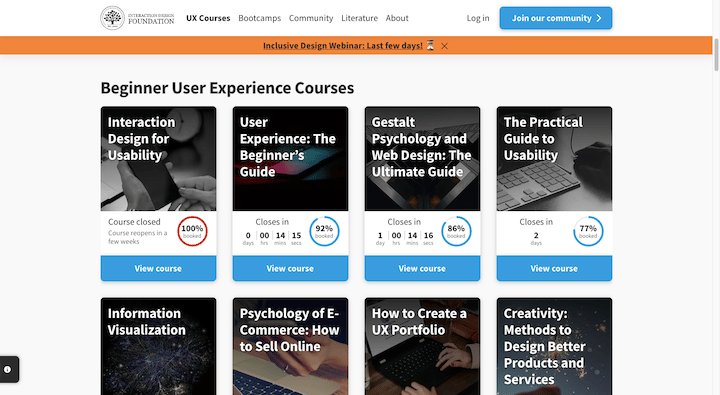Viewport: 720px width, 395px height.
Task: Click the 86% booked progress circle
Action: point(456,231)
